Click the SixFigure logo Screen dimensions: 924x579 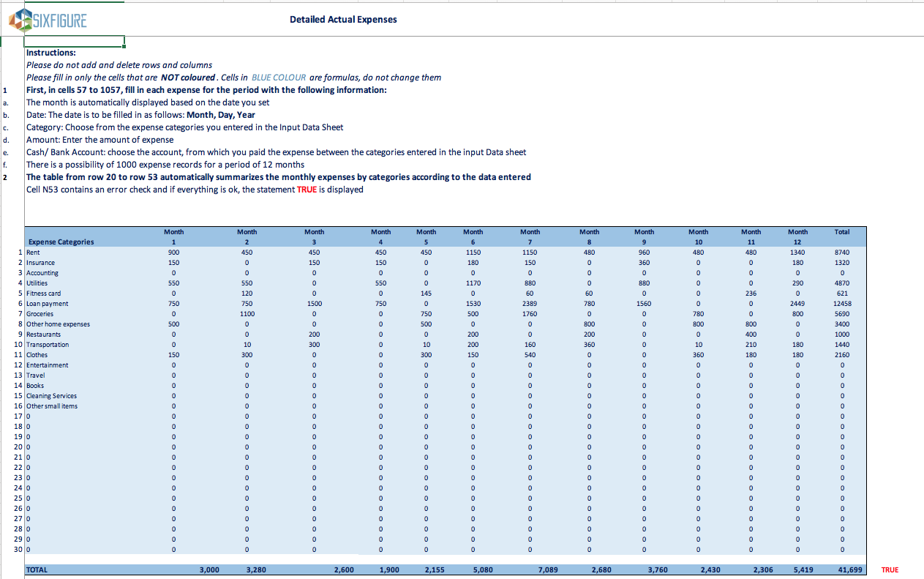pos(48,20)
